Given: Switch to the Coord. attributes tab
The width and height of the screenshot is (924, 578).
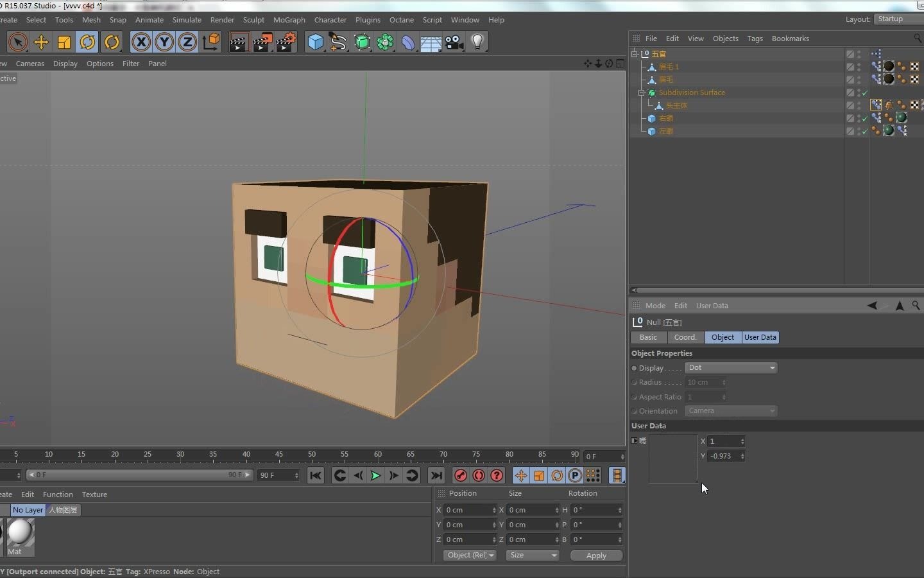Looking at the screenshot, I should 685,337.
